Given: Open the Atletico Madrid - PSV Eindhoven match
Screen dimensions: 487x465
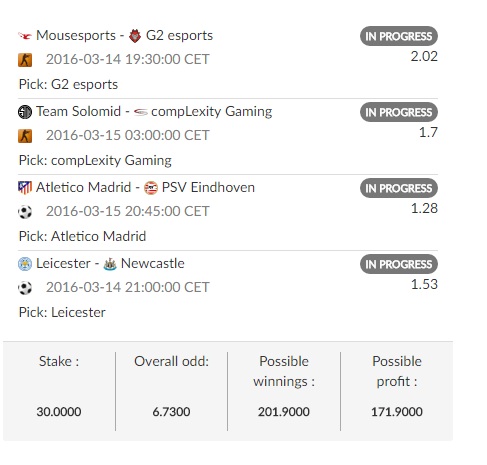Looking at the screenshot, I should [145, 187].
